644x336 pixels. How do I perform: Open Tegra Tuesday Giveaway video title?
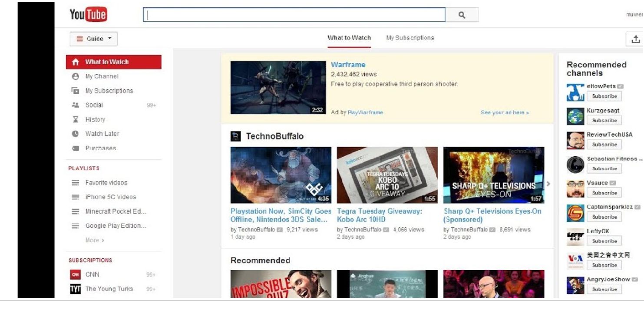pos(380,215)
